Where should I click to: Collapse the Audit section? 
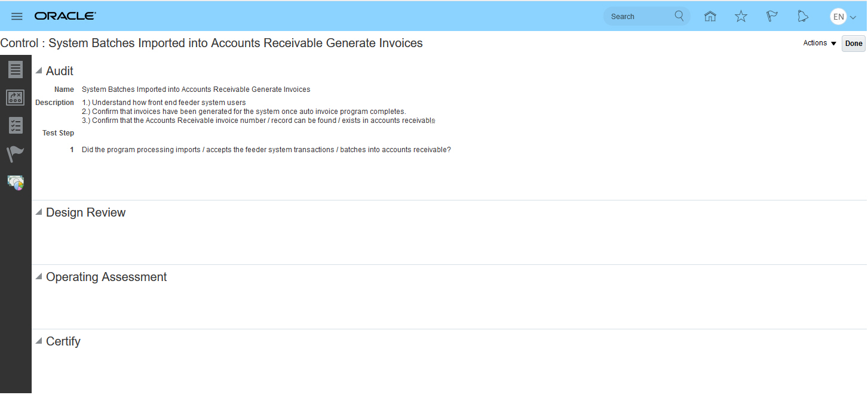(38, 70)
